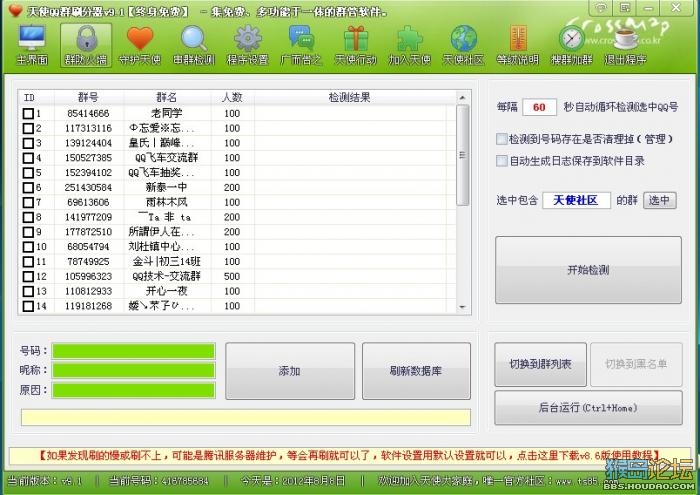Click group name 开心一夜
Screen dimensions: 700x495
pyautogui.click(x=167, y=291)
